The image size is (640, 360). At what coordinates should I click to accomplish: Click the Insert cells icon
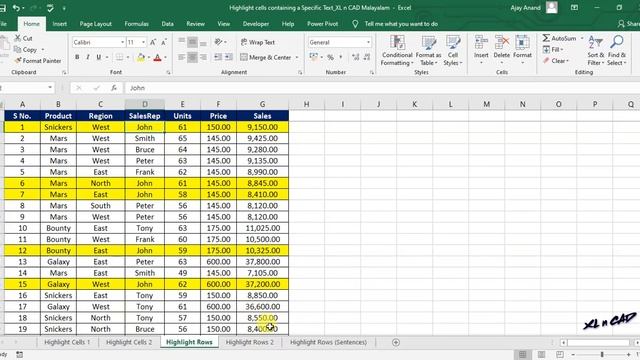481,43
